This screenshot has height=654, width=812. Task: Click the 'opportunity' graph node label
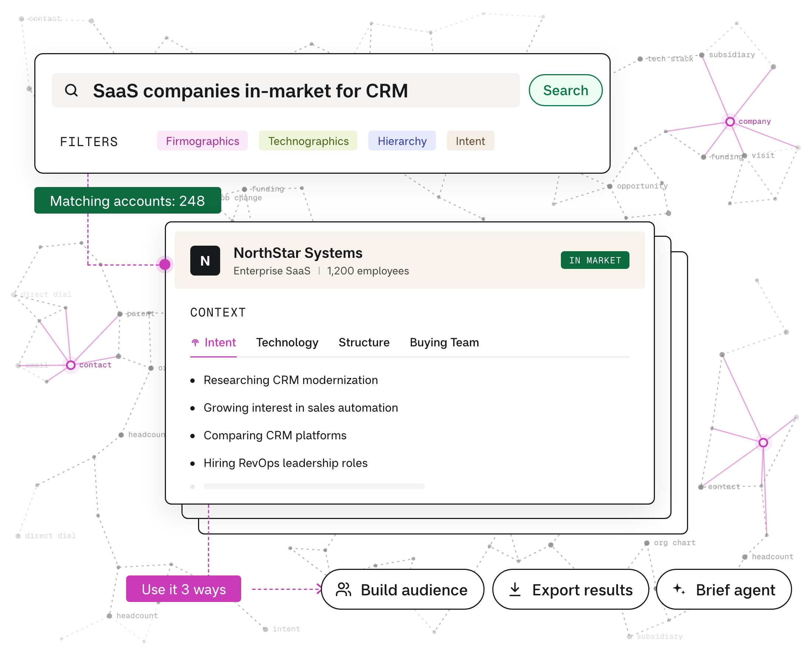tap(642, 186)
